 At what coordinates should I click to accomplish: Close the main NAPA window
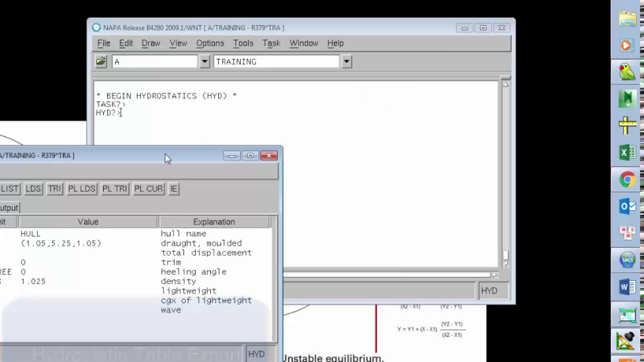[x=502, y=28]
